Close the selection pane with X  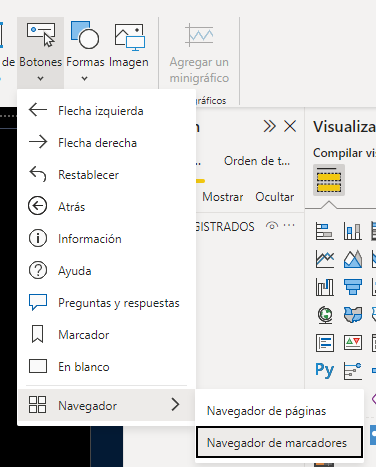point(290,127)
